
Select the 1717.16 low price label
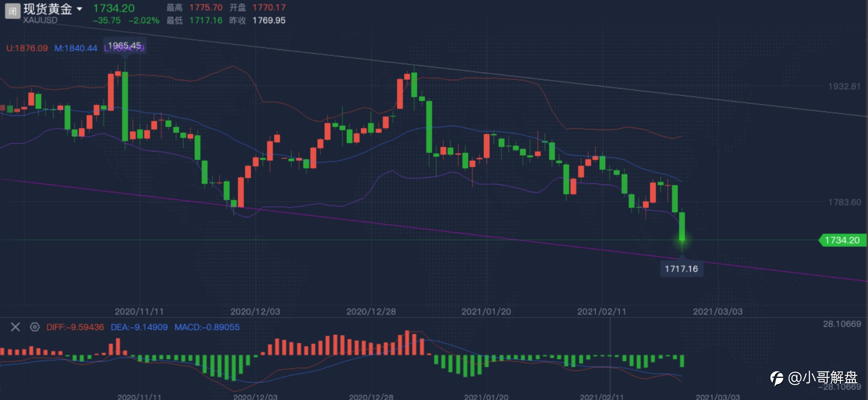[x=681, y=269]
